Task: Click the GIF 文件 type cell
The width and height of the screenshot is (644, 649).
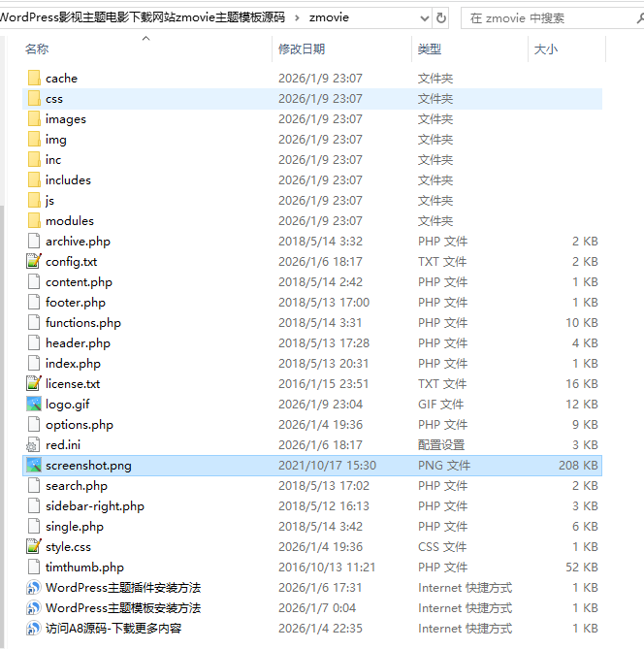Action: coord(440,404)
